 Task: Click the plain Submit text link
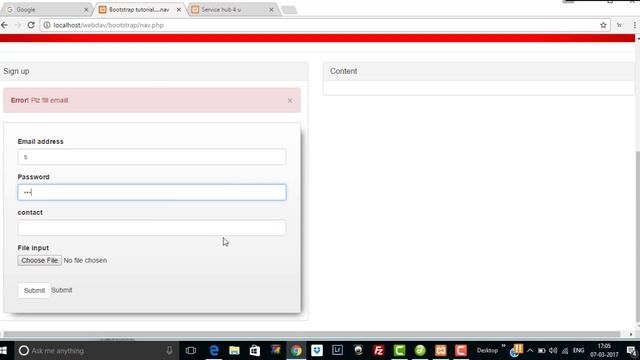(x=62, y=290)
